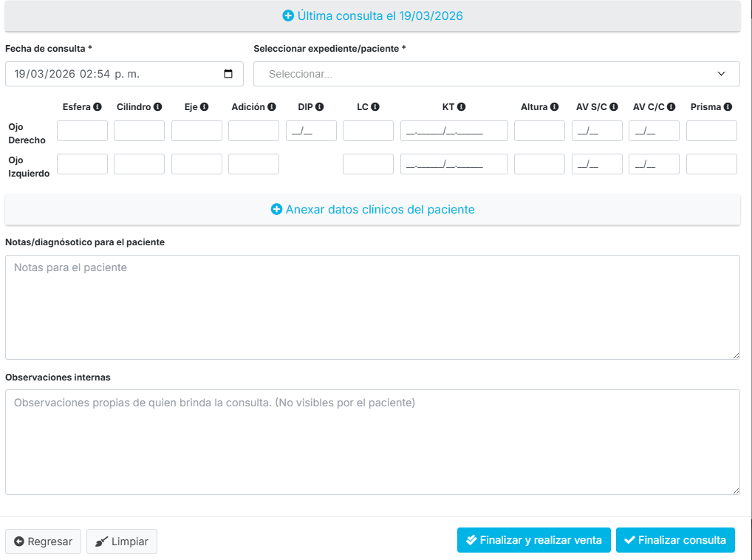The height and width of the screenshot is (560, 752).
Task: Expand Última consulta el 19/03/2026 section
Action: click(x=372, y=16)
